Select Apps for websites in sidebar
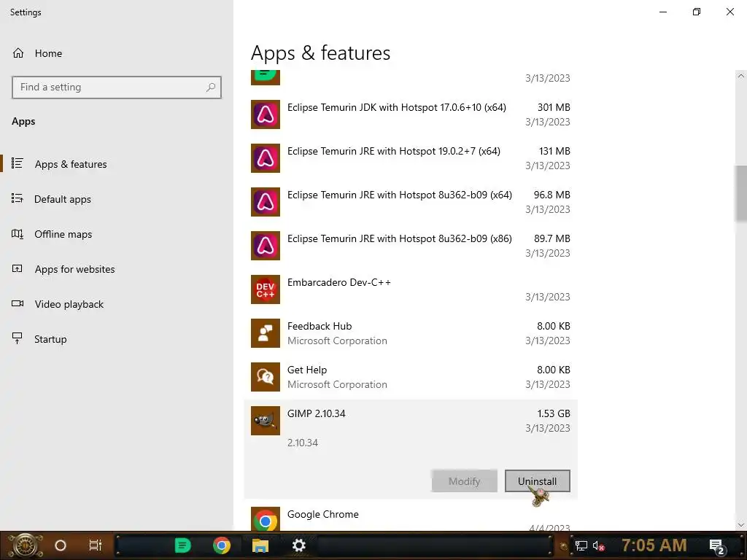This screenshot has width=747, height=560. coord(75,269)
